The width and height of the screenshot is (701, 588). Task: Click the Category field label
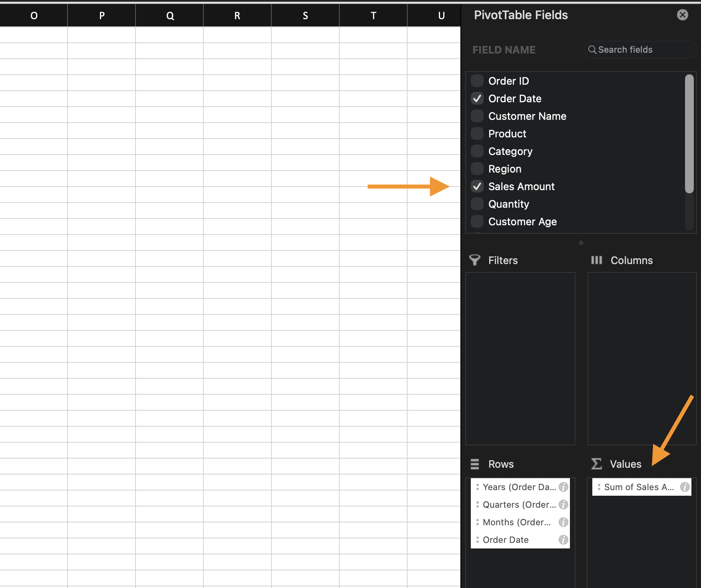point(510,151)
